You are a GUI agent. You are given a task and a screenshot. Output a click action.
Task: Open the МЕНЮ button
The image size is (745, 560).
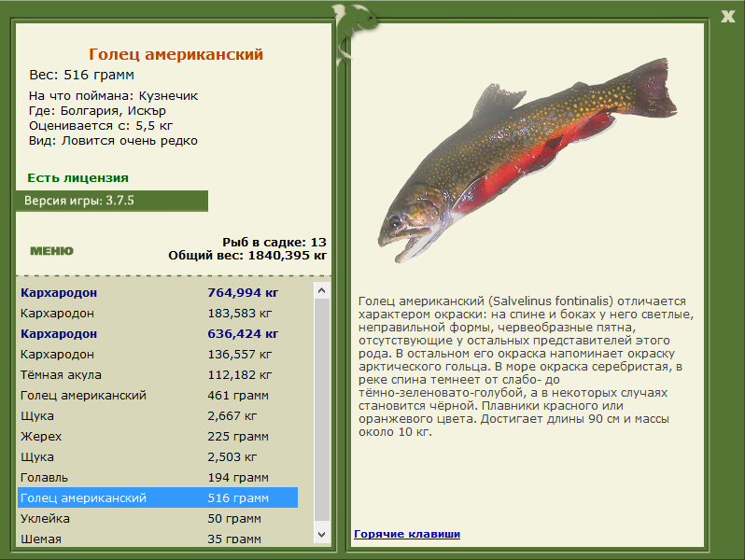(x=51, y=251)
